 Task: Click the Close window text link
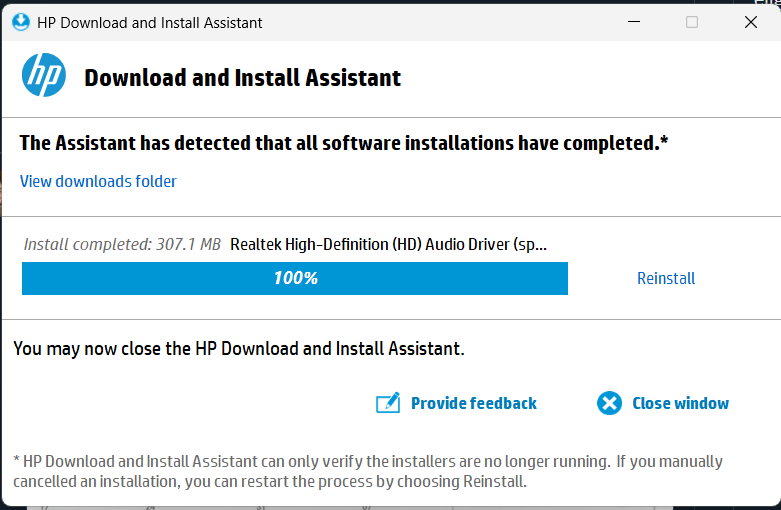coord(680,403)
